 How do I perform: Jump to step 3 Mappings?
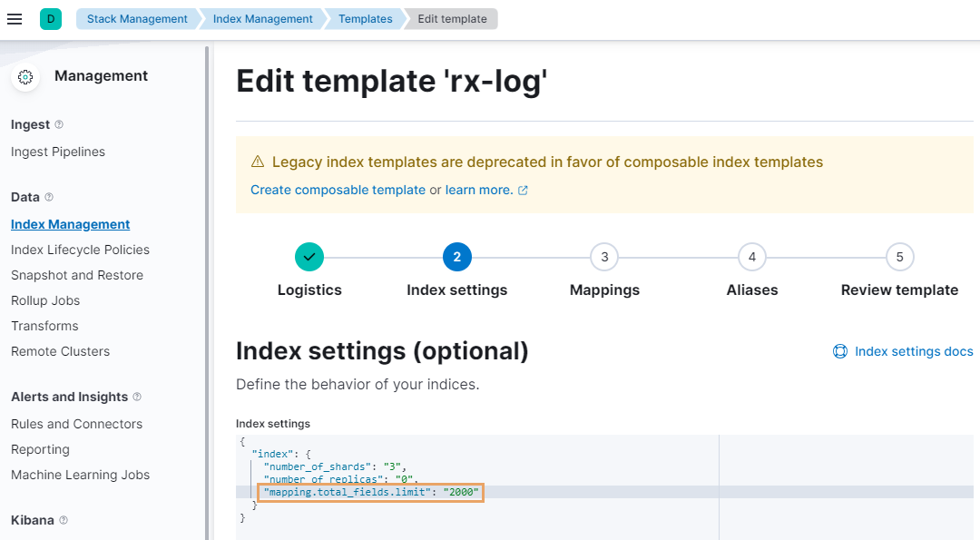coord(604,257)
